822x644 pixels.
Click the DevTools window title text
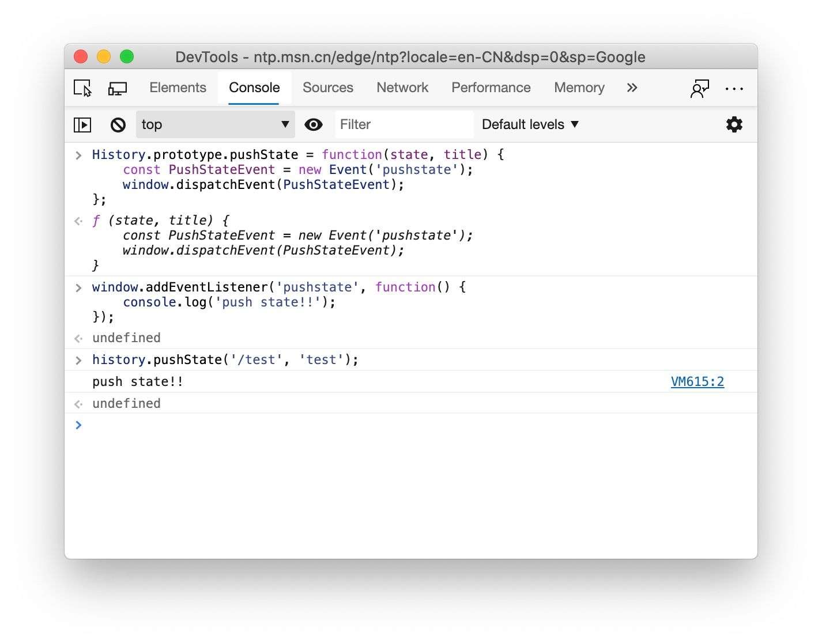[x=410, y=56]
